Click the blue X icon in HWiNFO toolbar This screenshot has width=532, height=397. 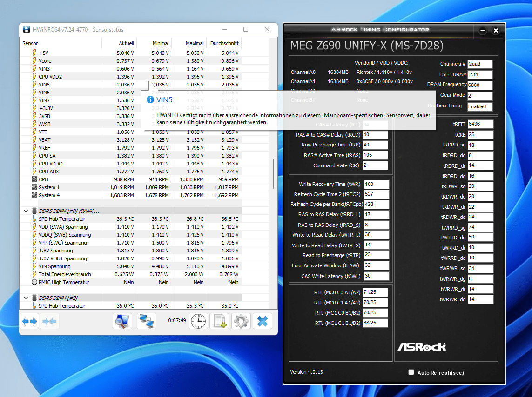pyautogui.click(x=262, y=321)
